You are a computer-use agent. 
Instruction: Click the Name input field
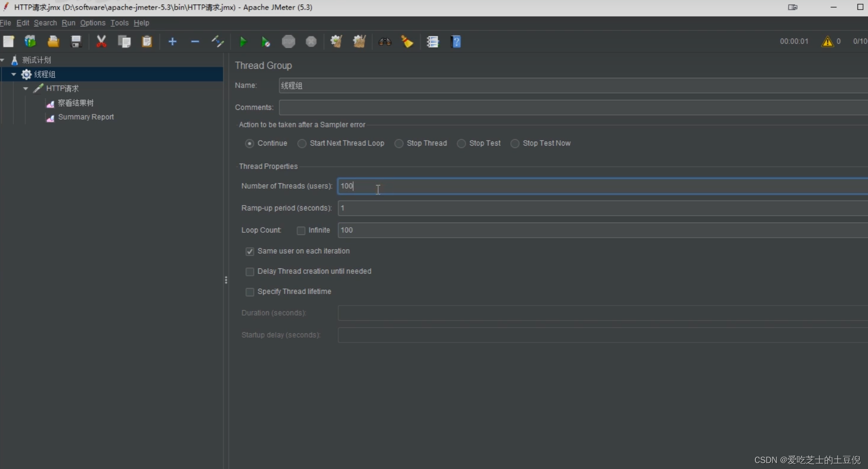[573, 86]
